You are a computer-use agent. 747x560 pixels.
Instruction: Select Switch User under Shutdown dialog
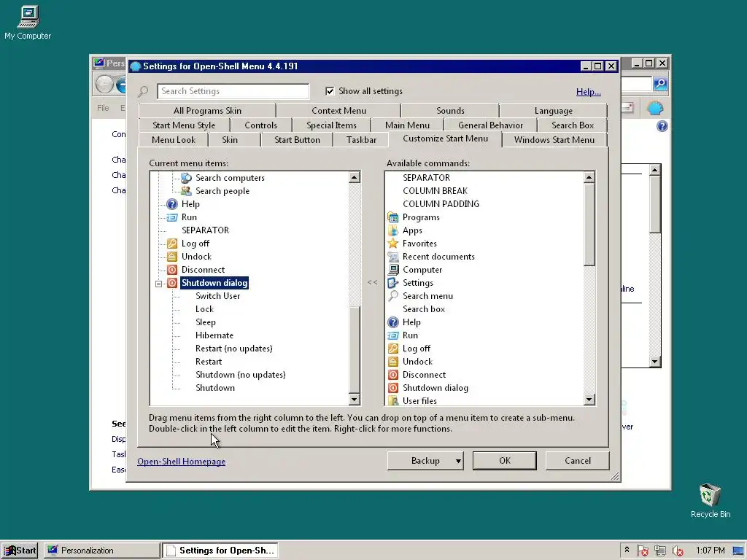217,296
